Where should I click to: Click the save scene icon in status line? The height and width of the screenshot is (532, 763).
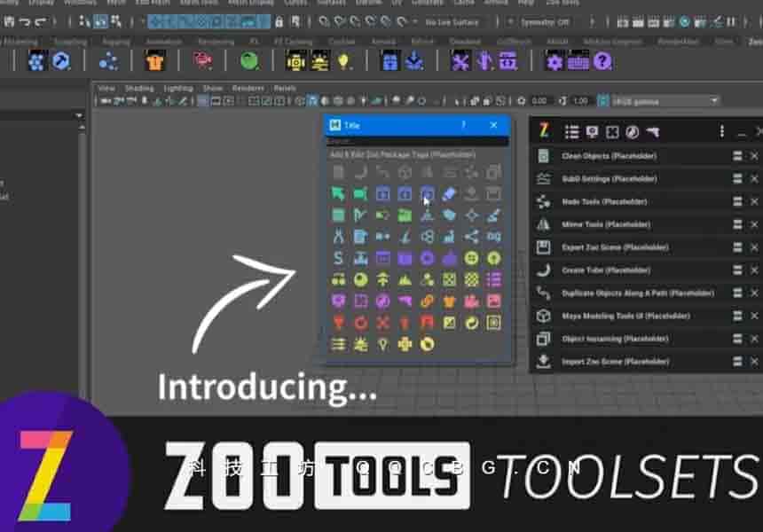click(9, 21)
